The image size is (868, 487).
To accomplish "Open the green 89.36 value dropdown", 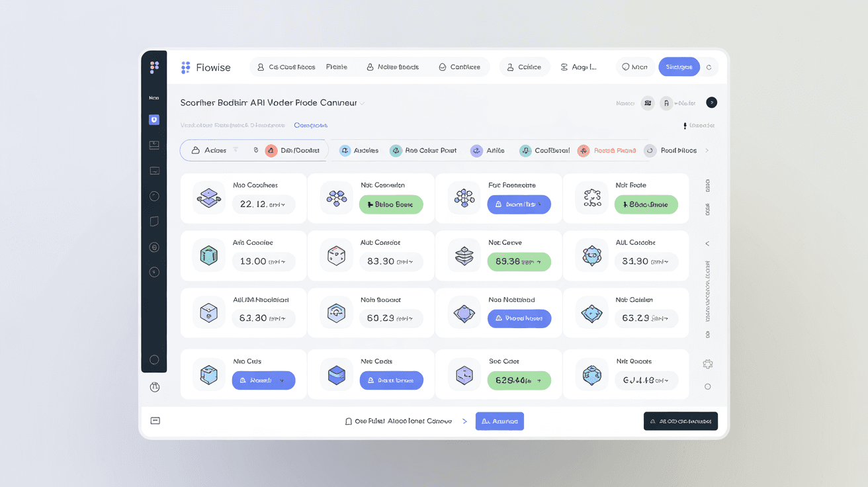I will pos(519,261).
